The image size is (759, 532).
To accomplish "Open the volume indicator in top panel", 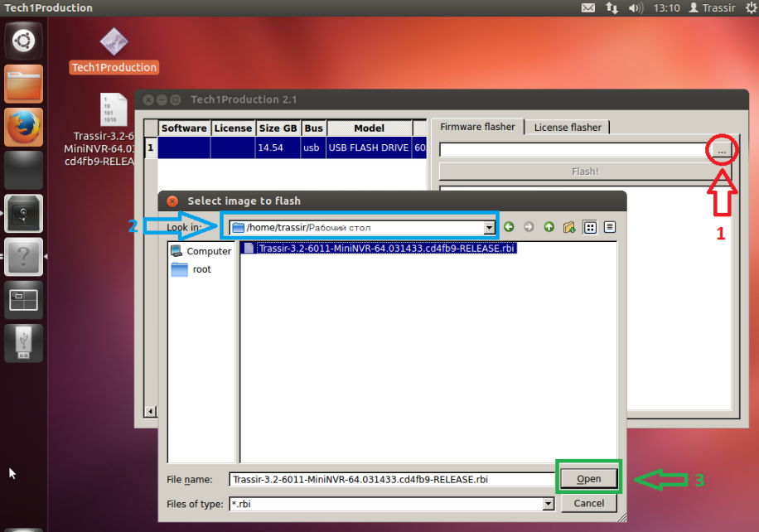I will coord(636,7).
